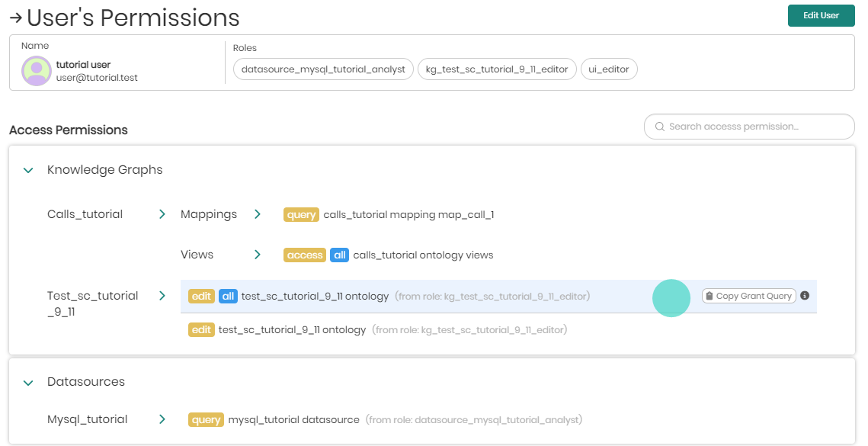The image size is (868, 446).
Task: Expand the Mappings chevron arrow
Action: click(258, 215)
